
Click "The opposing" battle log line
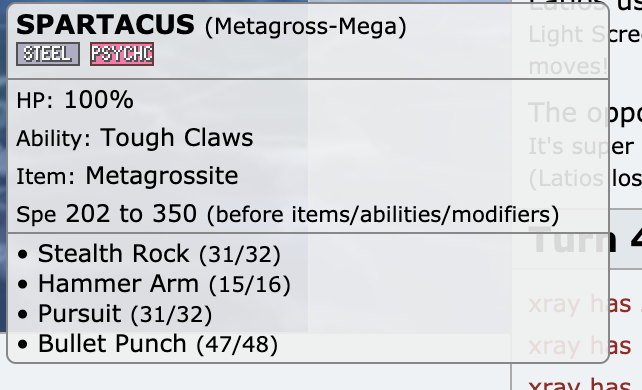tap(585, 113)
